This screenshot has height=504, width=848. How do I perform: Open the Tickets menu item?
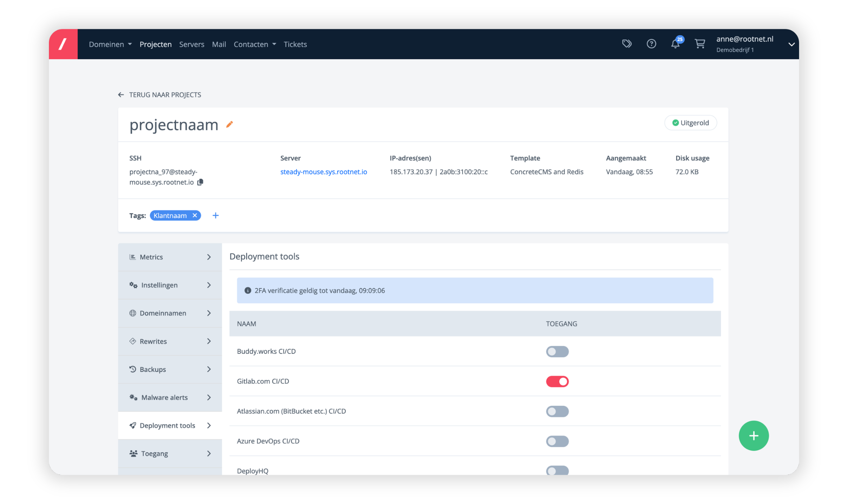(295, 44)
